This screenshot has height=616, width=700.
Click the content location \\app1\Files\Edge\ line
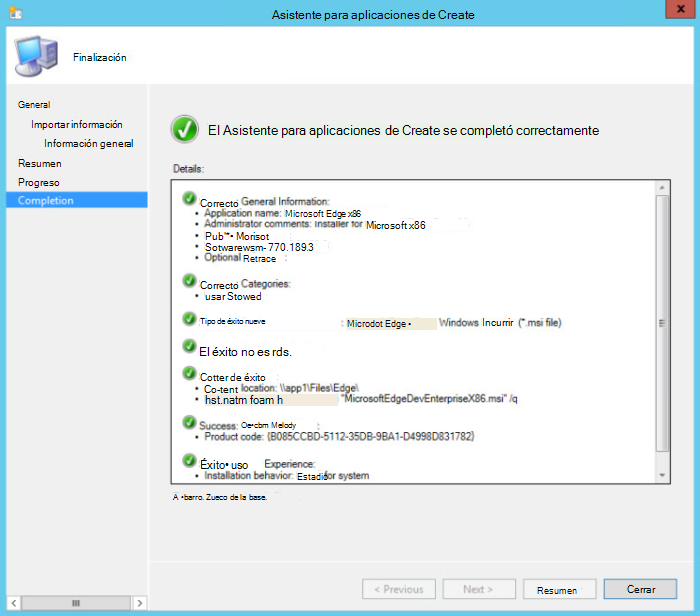(281, 388)
